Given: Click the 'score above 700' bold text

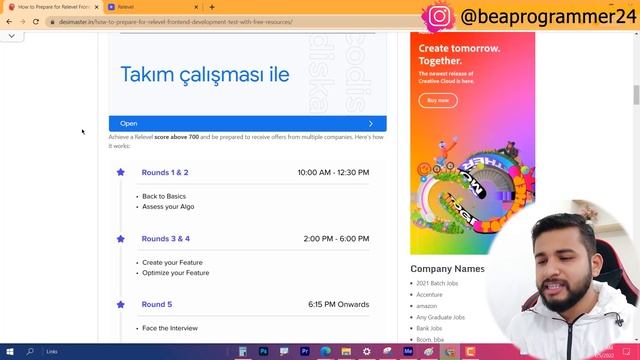Looking at the screenshot, I should click(x=177, y=137).
